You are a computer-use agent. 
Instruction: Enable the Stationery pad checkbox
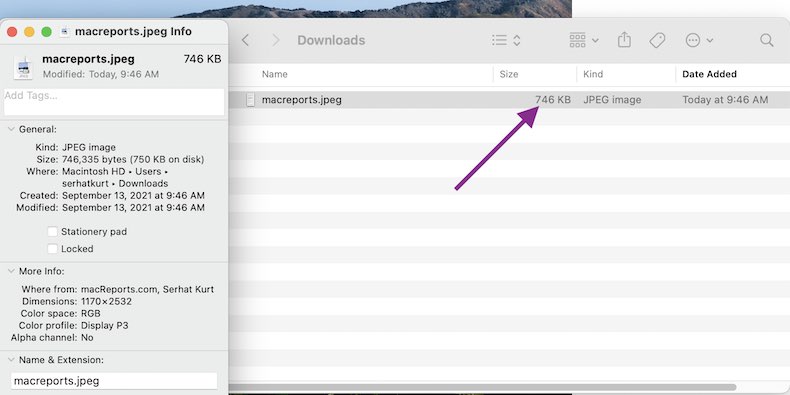click(x=52, y=232)
